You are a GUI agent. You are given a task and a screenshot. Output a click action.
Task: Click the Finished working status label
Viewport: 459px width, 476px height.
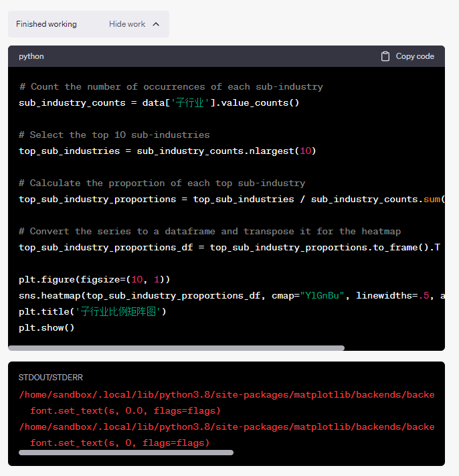pos(46,24)
